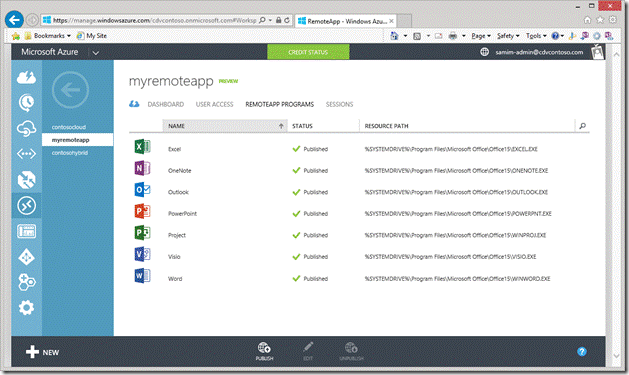This screenshot has height=375, width=629.
Task: Click the URL address field
Action: [154, 20]
